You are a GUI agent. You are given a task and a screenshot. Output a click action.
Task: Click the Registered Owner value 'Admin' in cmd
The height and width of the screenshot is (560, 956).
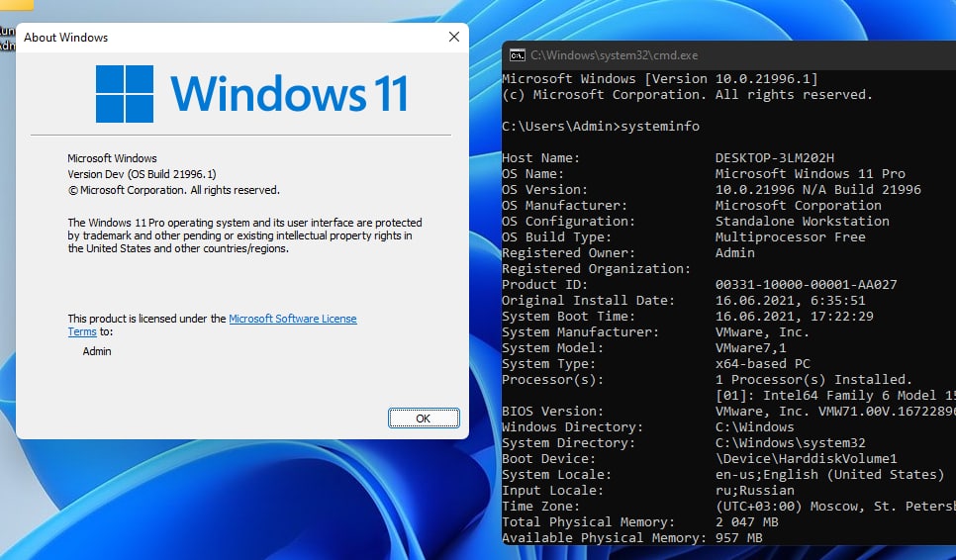[x=734, y=253]
